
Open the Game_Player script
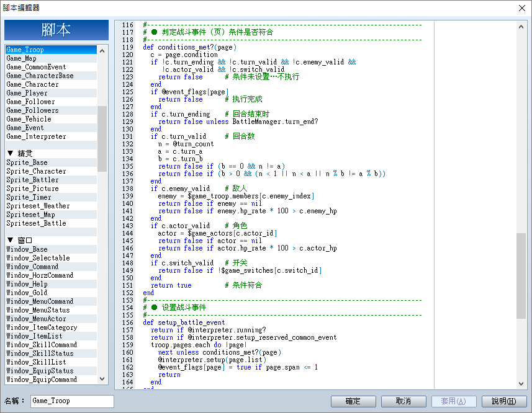click(51, 93)
